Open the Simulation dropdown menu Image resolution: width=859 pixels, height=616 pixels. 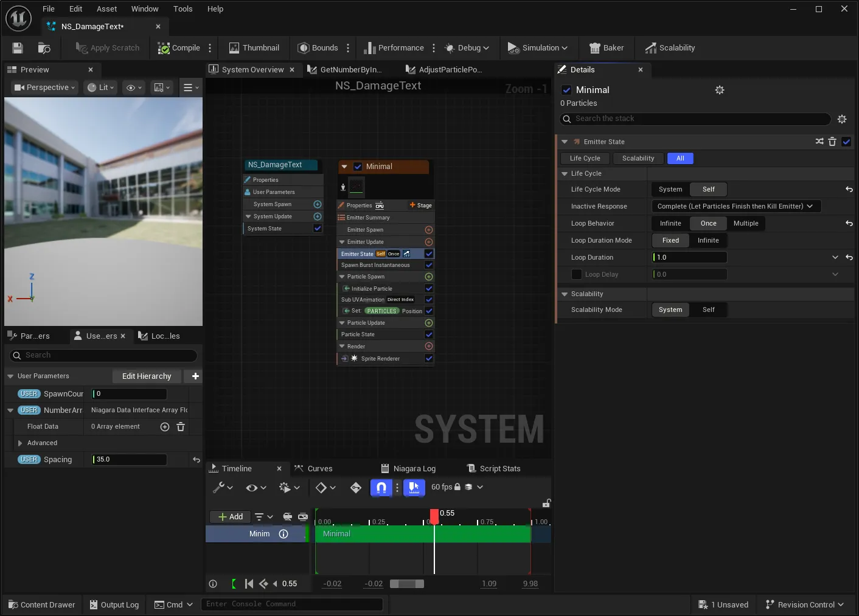[x=538, y=48]
